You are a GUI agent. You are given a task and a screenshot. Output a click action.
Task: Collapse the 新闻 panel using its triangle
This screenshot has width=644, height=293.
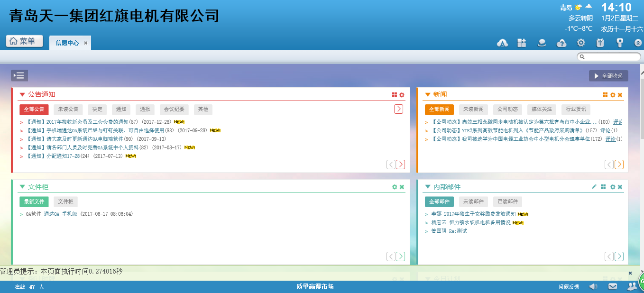428,95
